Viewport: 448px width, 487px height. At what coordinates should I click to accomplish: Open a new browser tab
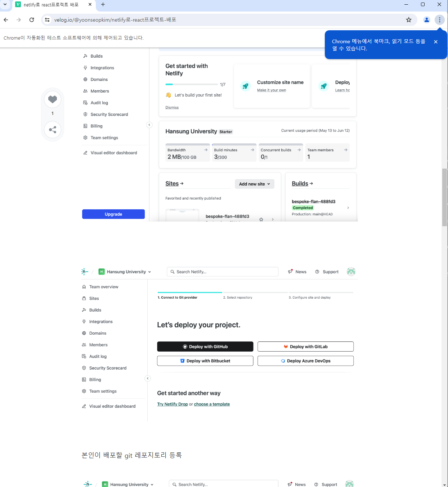[x=103, y=5]
